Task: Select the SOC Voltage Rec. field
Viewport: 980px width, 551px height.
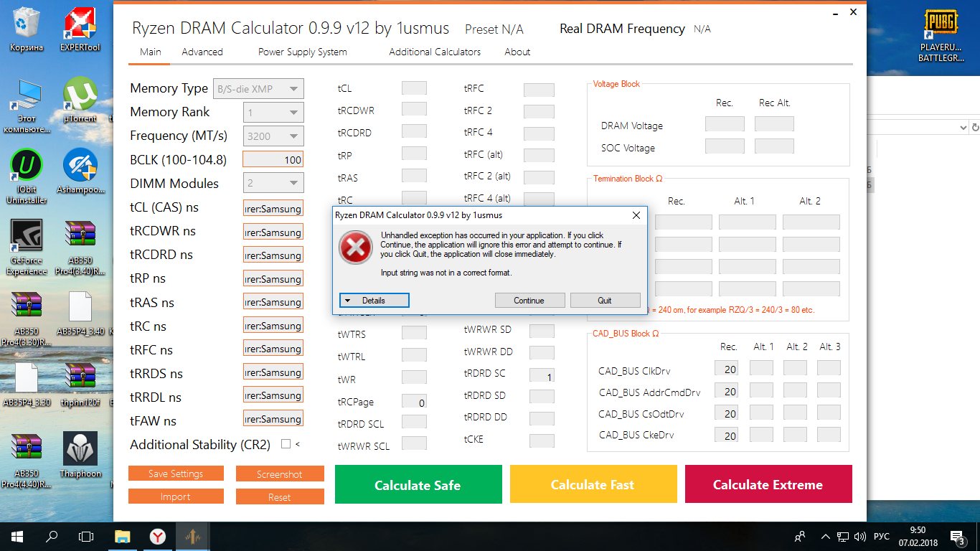Action: pos(725,146)
